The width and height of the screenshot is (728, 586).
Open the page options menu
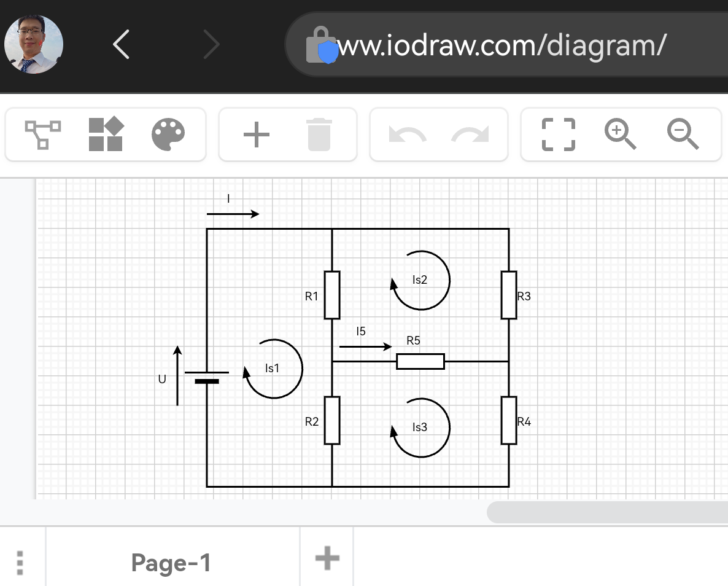coord(20,561)
